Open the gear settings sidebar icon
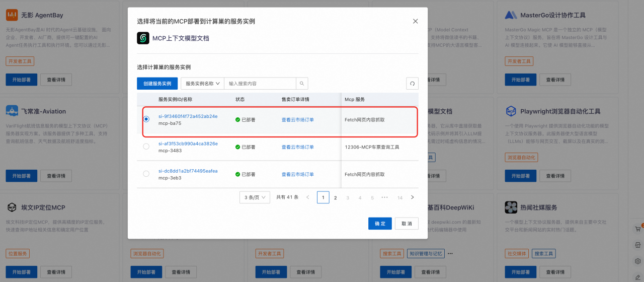Image resolution: width=644 pixels, height=282 pixels. (x=637, y=261)
